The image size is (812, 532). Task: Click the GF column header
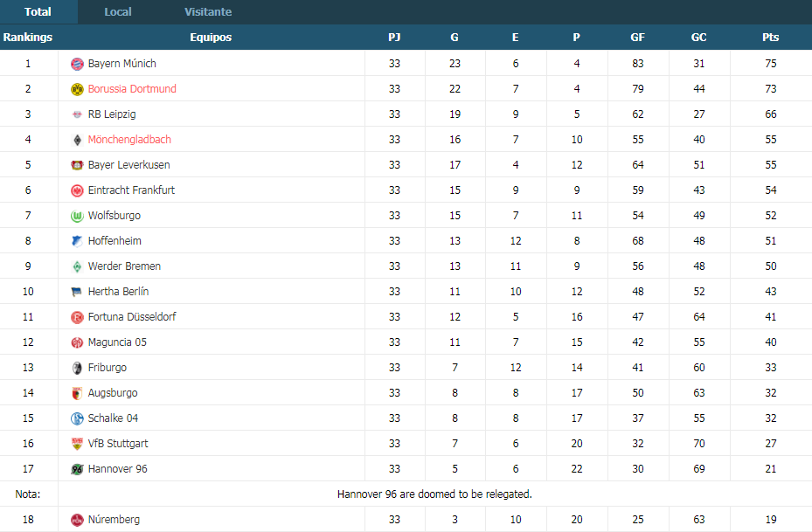[637, 38]
